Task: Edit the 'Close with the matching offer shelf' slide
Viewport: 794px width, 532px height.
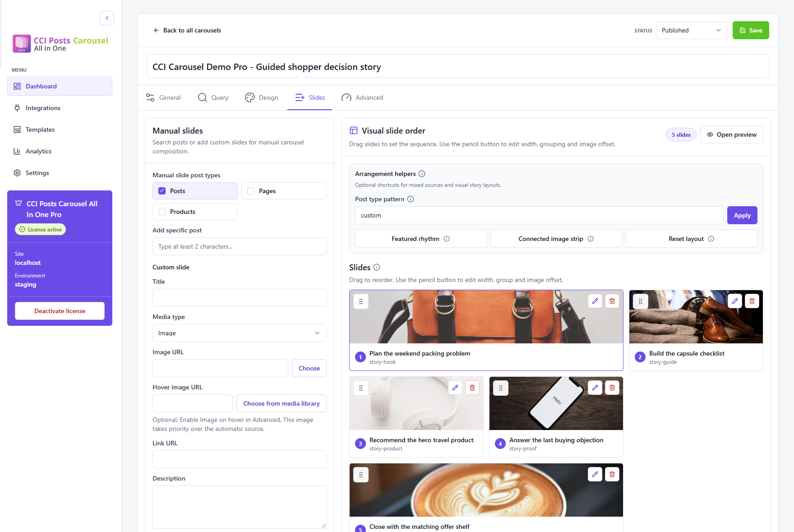Action: [x=595, y=474]
